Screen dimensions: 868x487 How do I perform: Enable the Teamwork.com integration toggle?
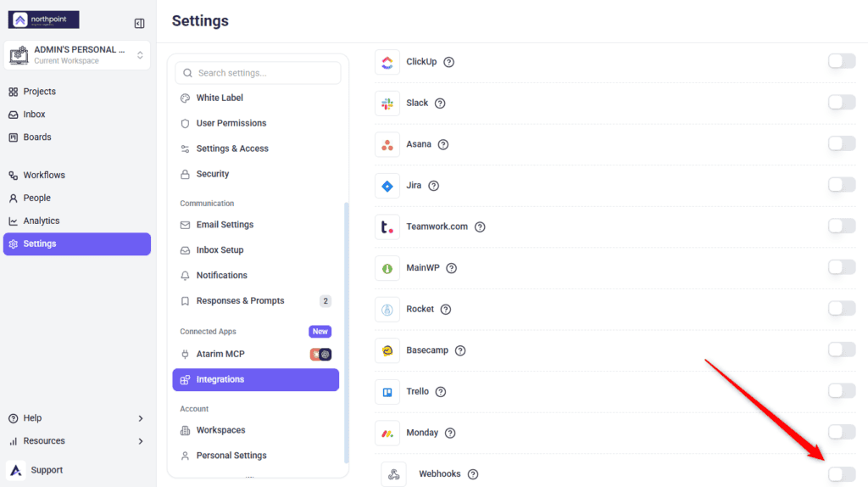click(842, 226)
